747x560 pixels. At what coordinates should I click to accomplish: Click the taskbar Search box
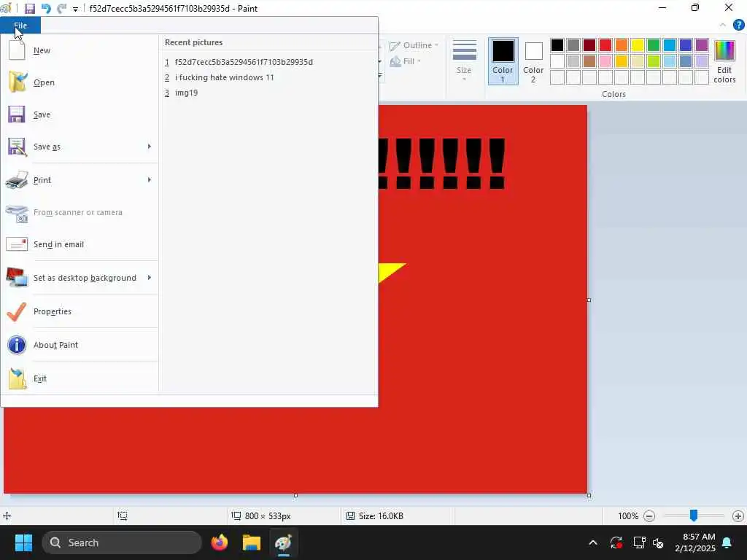(x=122, y=542)
